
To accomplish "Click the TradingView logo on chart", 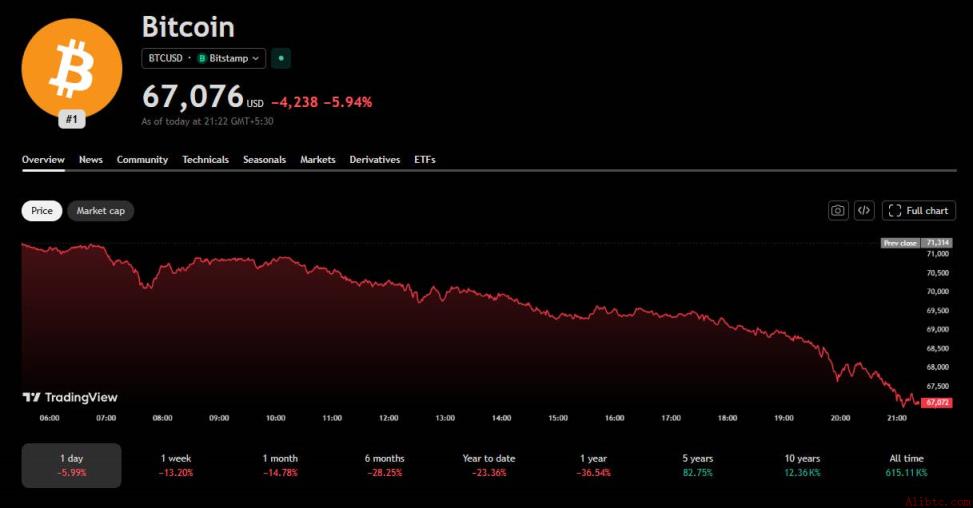I will (70, 397).
